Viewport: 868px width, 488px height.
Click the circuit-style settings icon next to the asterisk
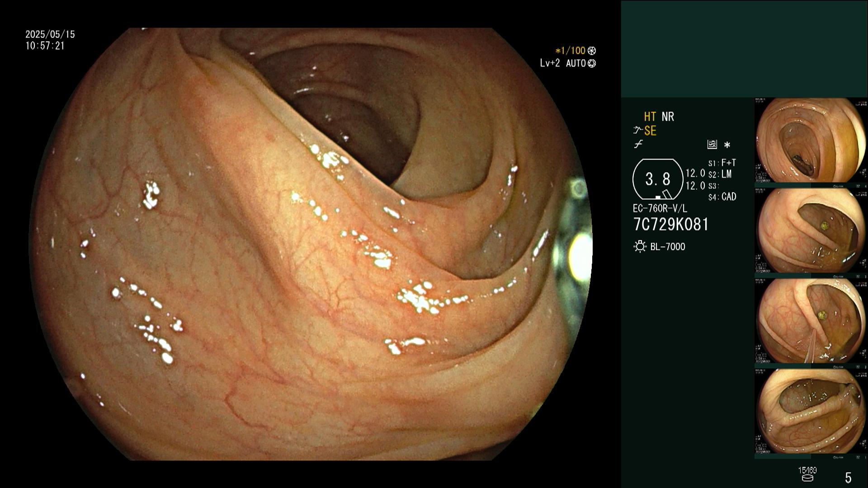[712, 145]
